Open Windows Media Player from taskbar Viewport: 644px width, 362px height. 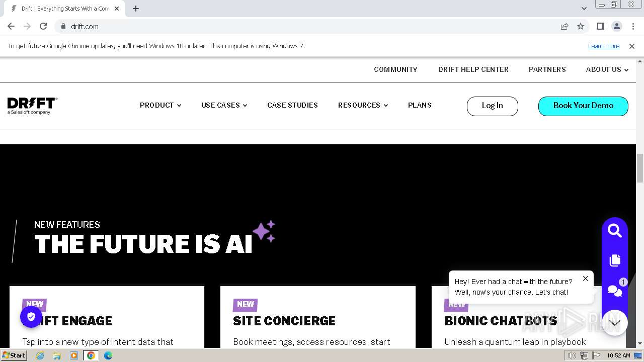[74, 355]
